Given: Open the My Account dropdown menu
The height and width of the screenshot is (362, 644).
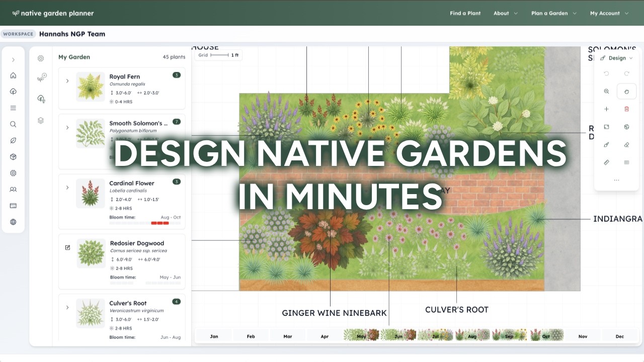Looking at the screenshot, I should [609, 14].
